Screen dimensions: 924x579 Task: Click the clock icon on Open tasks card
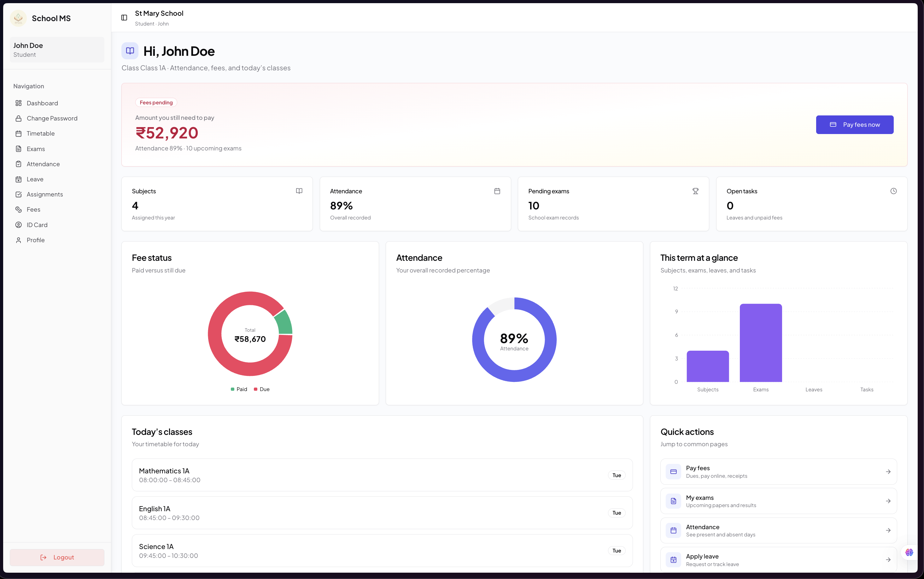point(893,191)
